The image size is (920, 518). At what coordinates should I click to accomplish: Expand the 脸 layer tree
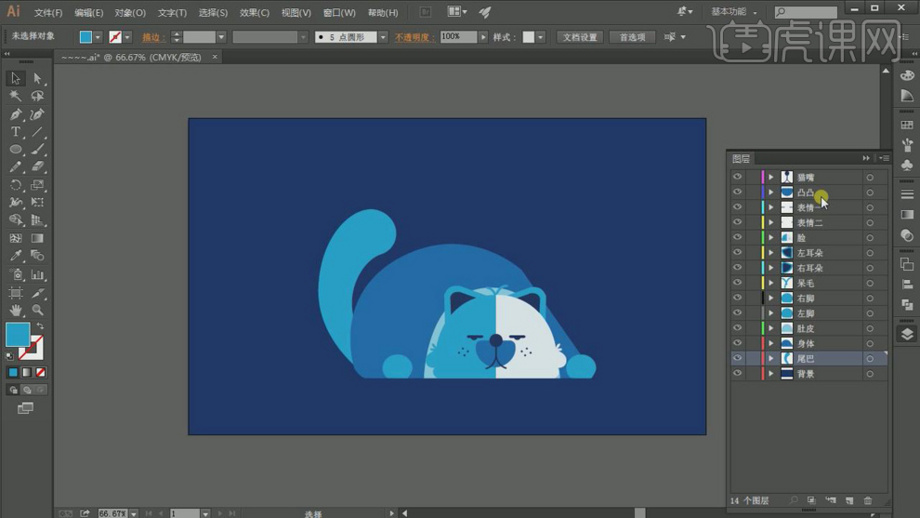pyautogui.click(x=771, y=238)
